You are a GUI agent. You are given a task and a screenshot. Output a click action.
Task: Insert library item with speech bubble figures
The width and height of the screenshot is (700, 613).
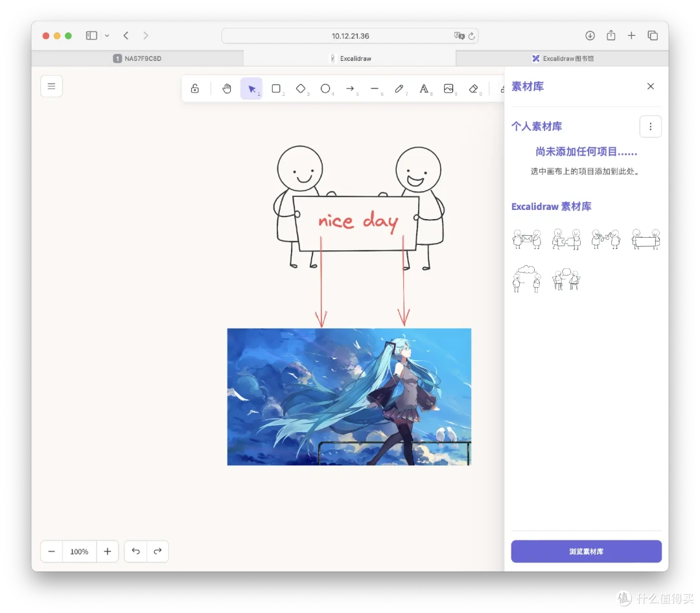coord(566,279)
